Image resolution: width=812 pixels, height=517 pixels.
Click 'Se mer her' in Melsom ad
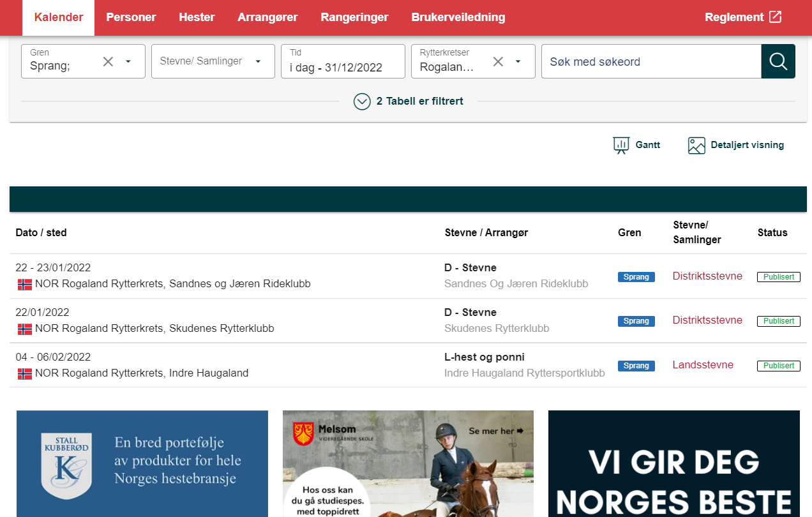pos(496,431)
